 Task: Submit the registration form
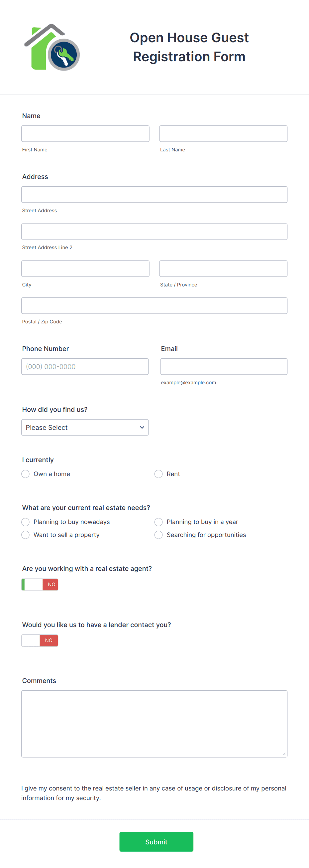156,841
